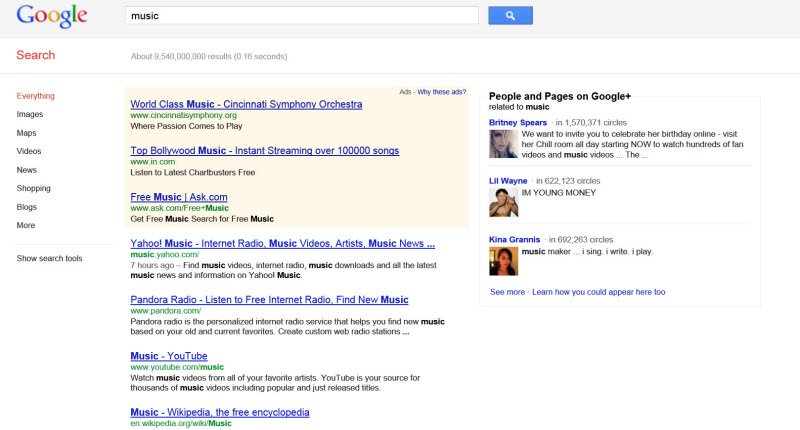Screen dimensions: 800x430
Task: Open Music - Wikipedia result
Action: click(x=219, y=412)
